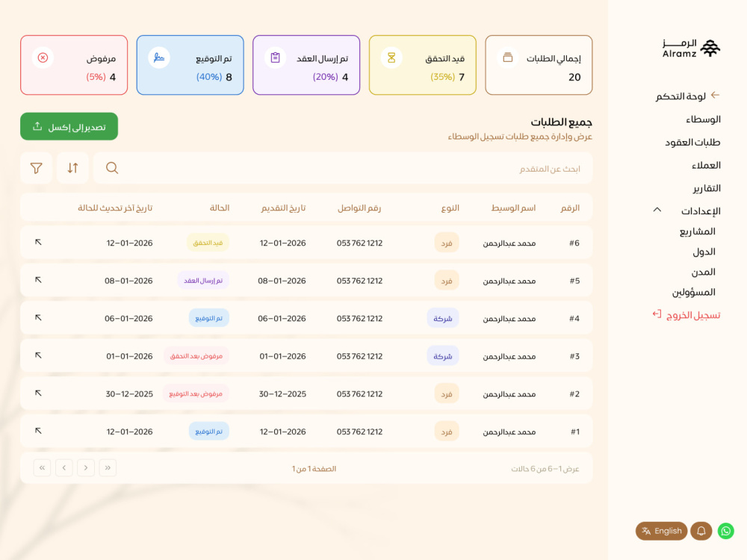Click the signature icon in تم التوقيع card
The height and width of the screenshot is (560, 747).
click(x=159, y=57)
